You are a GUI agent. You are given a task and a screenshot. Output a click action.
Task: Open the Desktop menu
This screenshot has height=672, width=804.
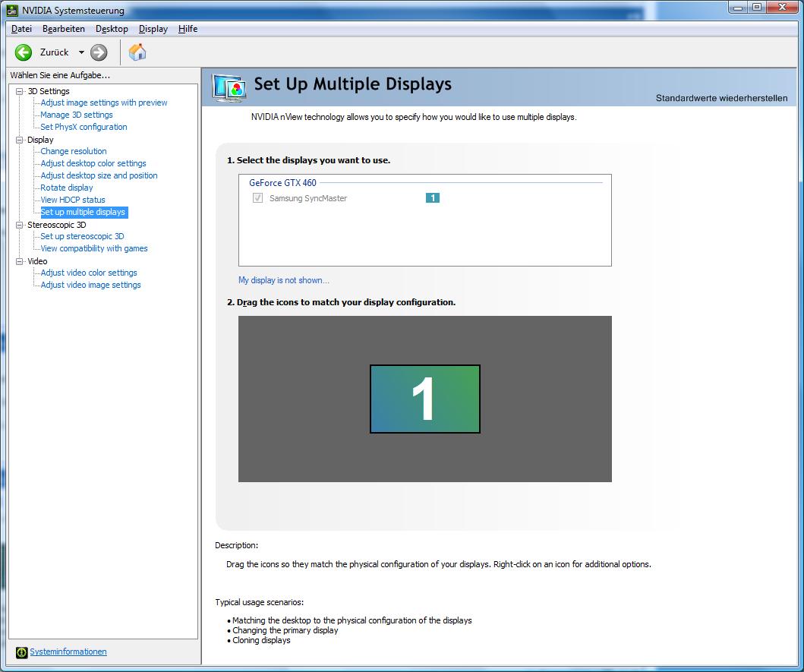[x=112, y=29]
